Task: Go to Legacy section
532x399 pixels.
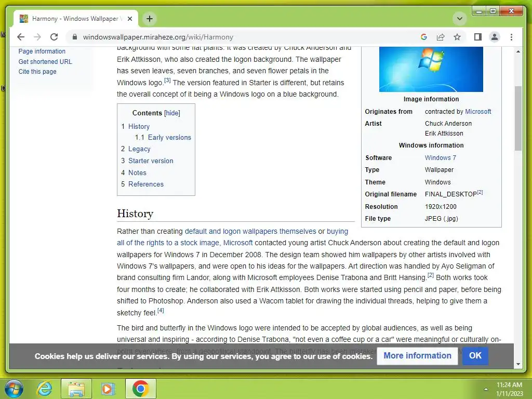Action: [x=139, y=149]
